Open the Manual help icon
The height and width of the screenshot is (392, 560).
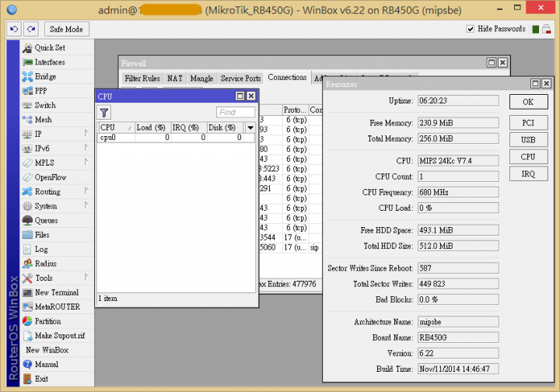click(x=27, y=364)
